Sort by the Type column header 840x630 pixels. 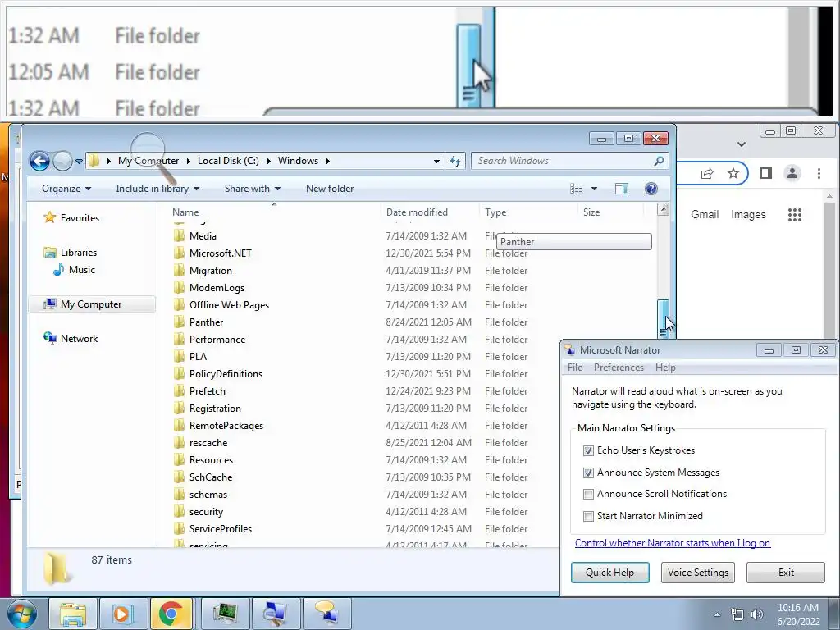click(495, 212)
